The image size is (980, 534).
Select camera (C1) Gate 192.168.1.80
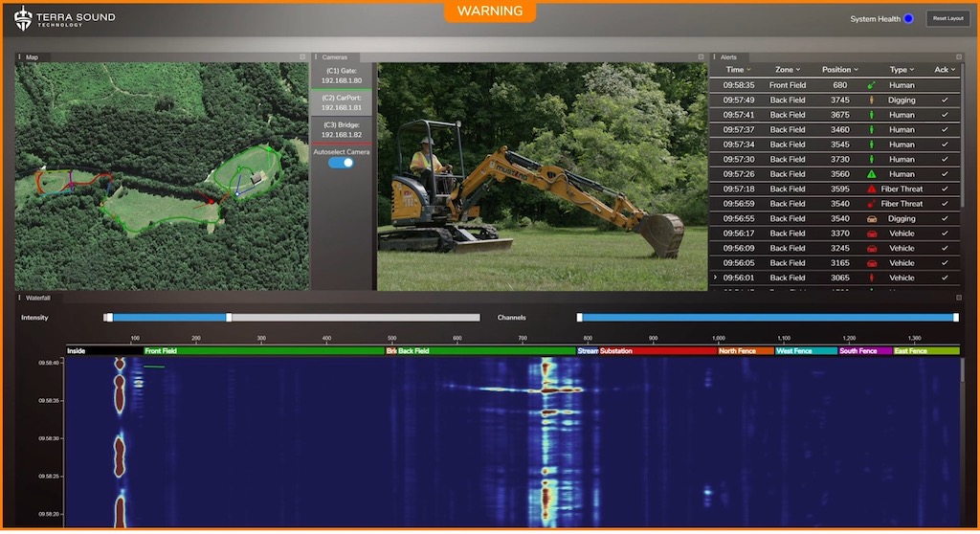[x=342, y=76]
